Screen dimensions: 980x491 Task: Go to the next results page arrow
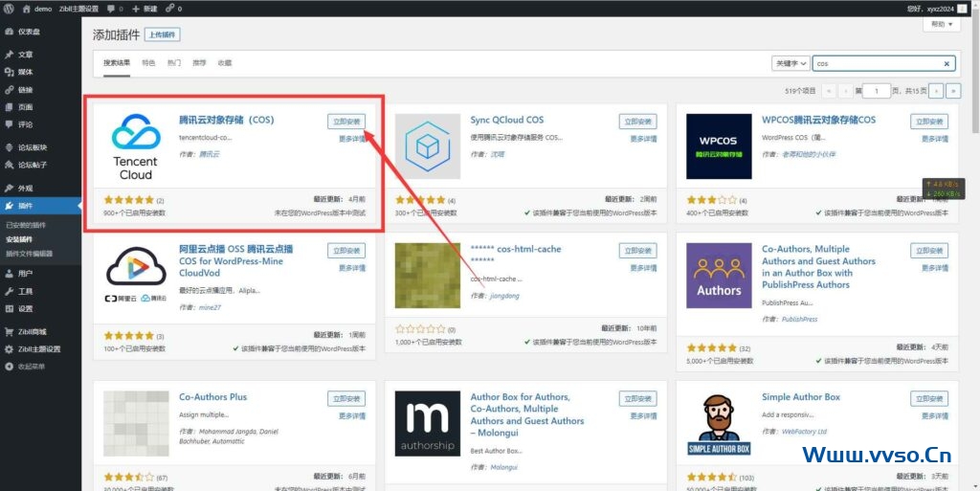click(936, 91)
